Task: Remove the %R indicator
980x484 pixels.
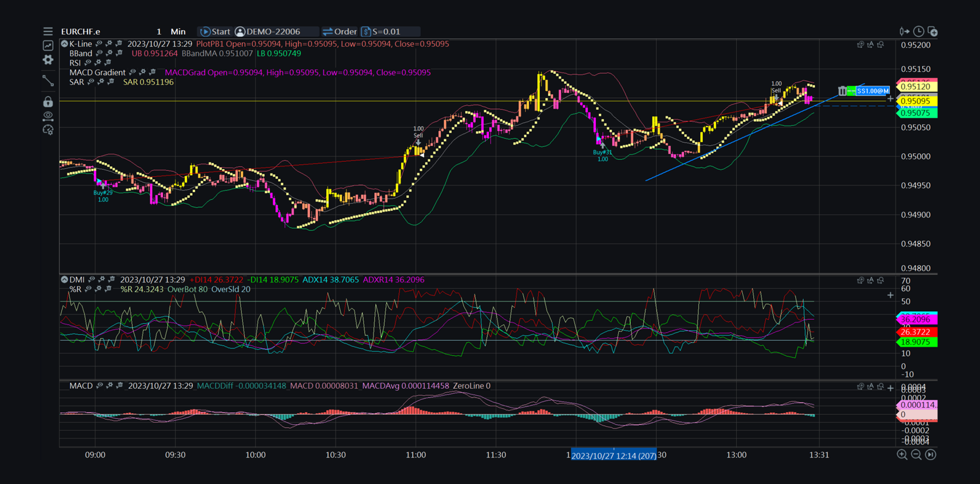Action: [108, 290]
